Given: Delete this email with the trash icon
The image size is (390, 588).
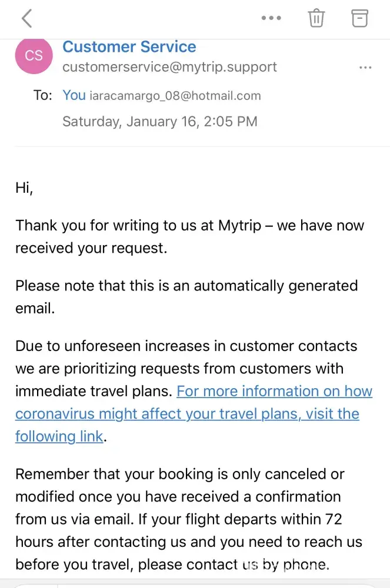Looking at the screenshot, I should coord(316,18).
